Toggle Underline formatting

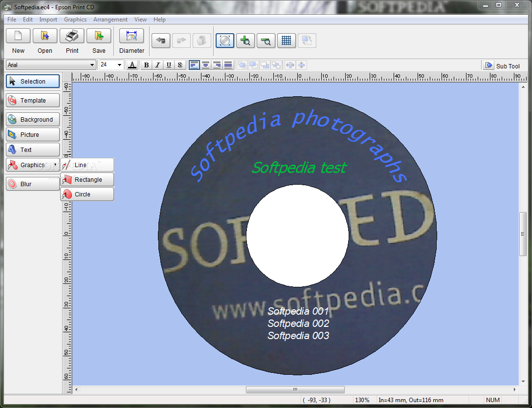coord(169,65)
